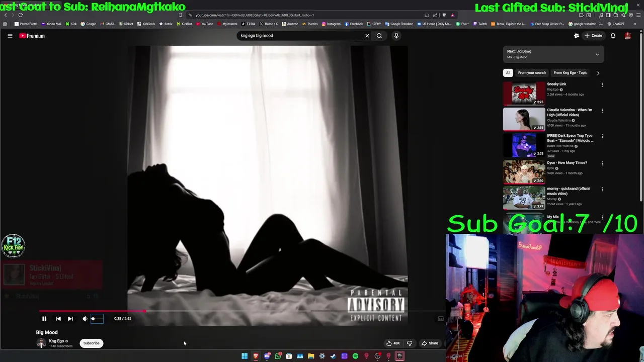Bookmark this page in the address bar
Image resolution: width=644 pixels, height=362 pixels.
[181, 15]
